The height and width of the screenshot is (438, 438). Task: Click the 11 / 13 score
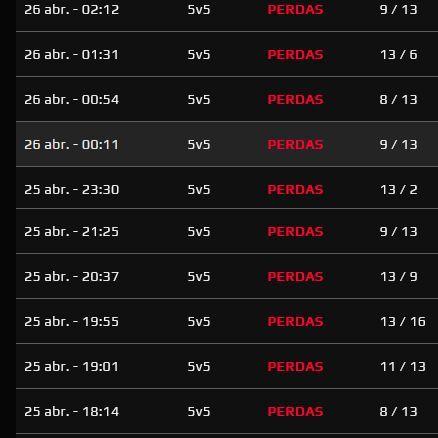click(403, 366)
